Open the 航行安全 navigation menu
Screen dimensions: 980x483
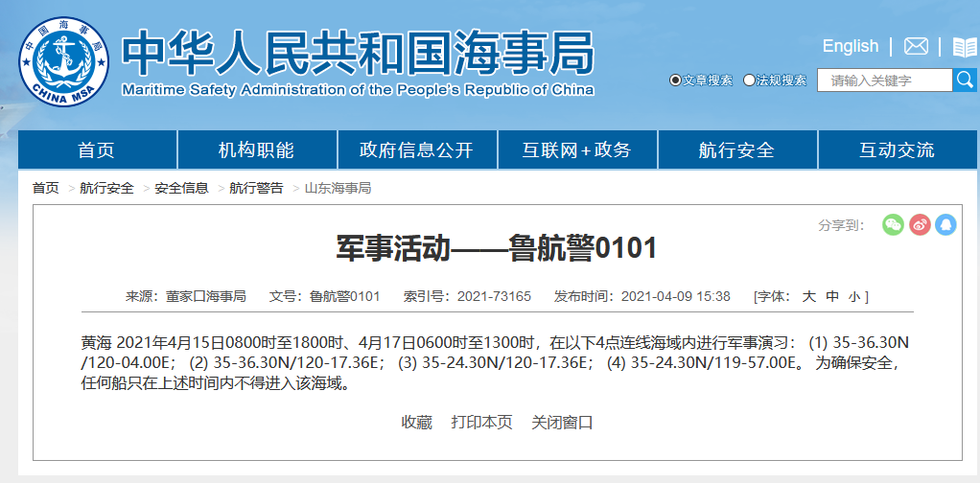735,149
